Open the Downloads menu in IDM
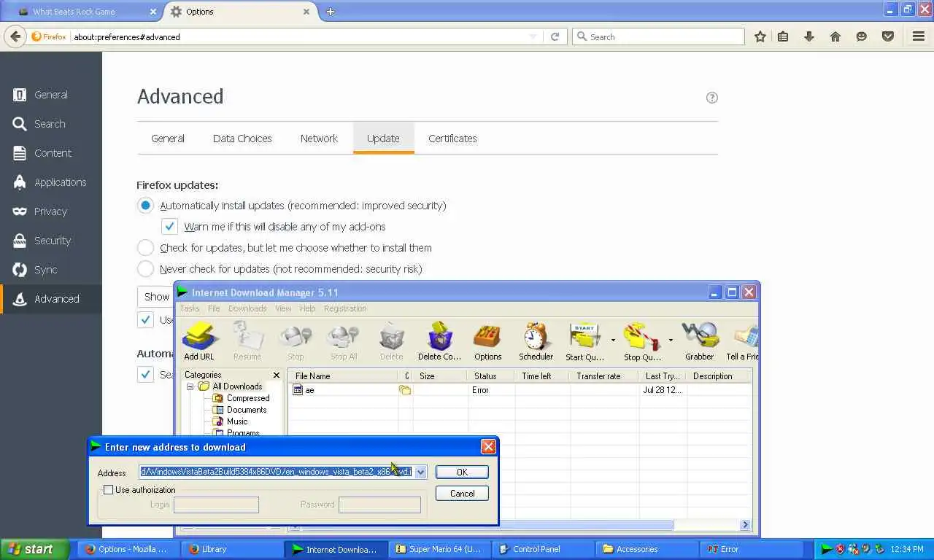This screenshot has height=560, width=934. click(x=247, y=308)
